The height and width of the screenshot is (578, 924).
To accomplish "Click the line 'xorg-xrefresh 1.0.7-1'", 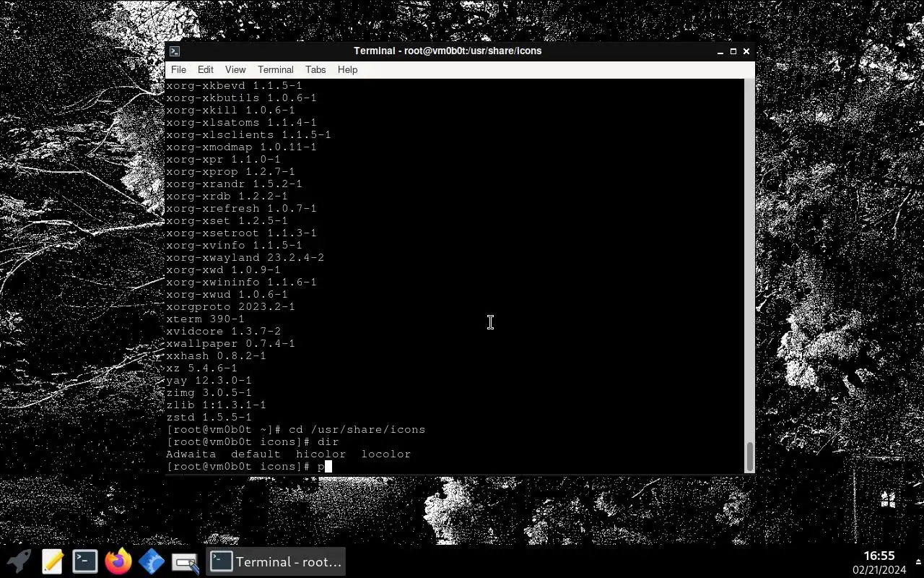I will [x=241, y=208].
